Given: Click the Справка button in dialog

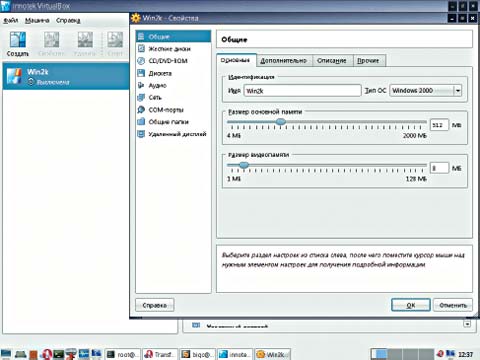Looking at the screenshot, I should (155, 305).
